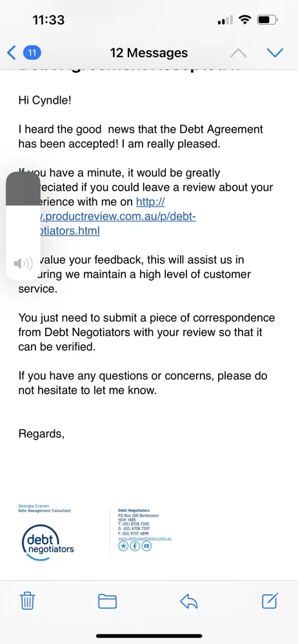
Task: Tap the speaker icon on volume overlay
Action: pos(23,263)
